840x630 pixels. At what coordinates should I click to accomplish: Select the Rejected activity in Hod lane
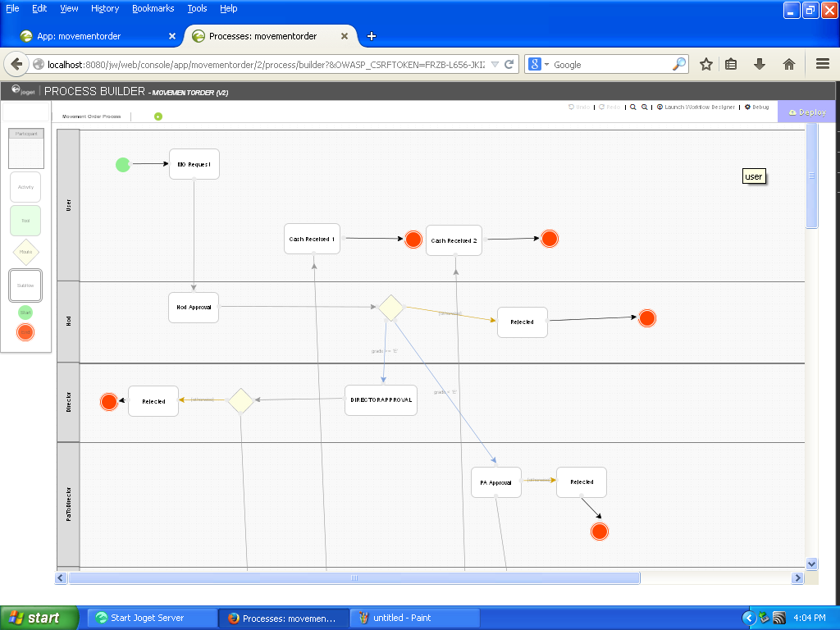pyautogui.click(x=523, y=322)
